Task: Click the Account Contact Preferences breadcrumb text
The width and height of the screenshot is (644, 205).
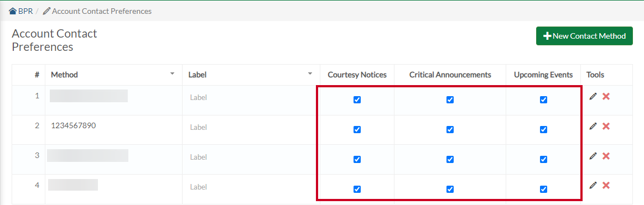Action: [102, 11]
